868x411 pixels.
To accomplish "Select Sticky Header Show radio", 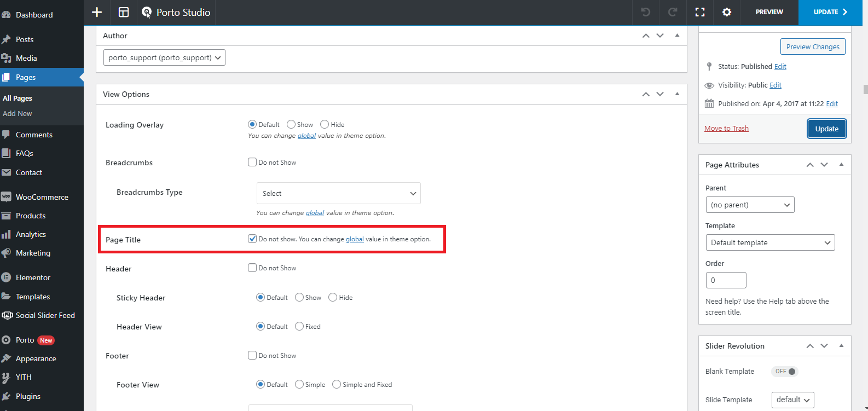I will pyautogui.click(x=299, y=297).
